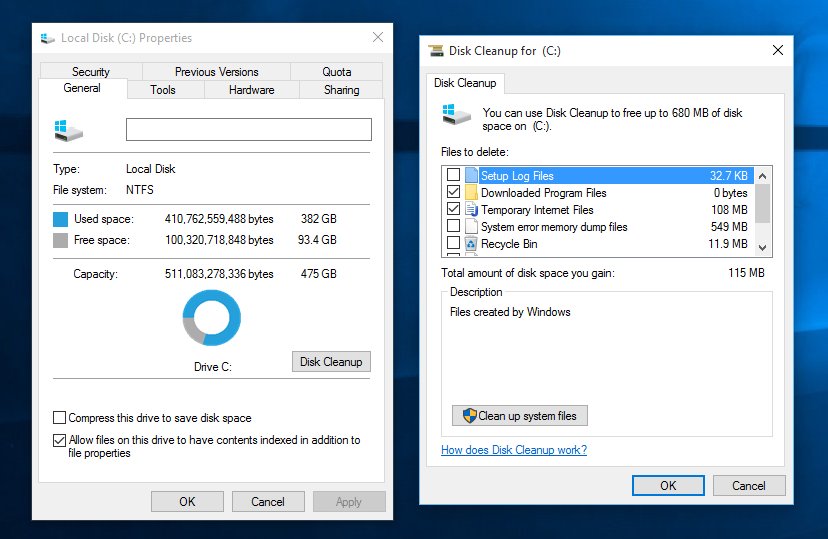
Task: Click the drive usage donut chart
Action: [212, 318]
